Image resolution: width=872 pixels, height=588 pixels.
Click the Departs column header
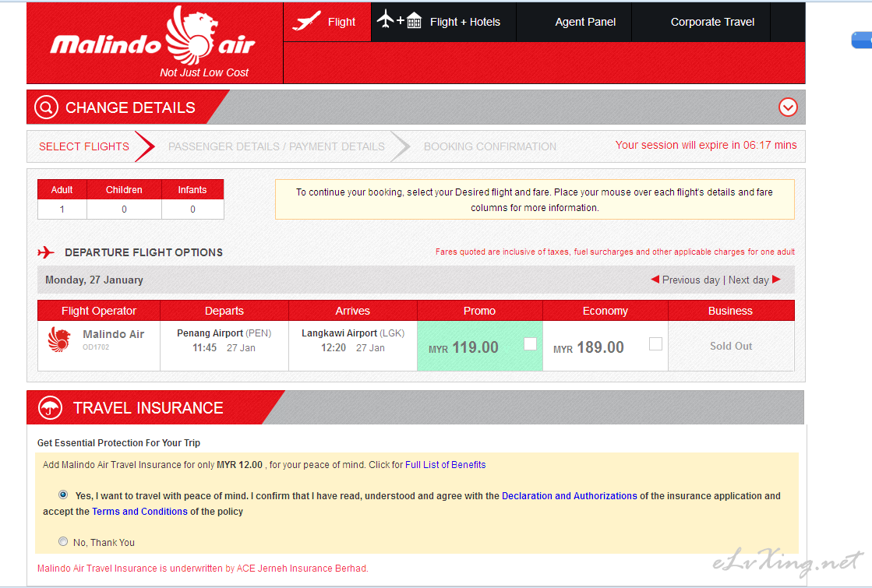pos(224,311)
